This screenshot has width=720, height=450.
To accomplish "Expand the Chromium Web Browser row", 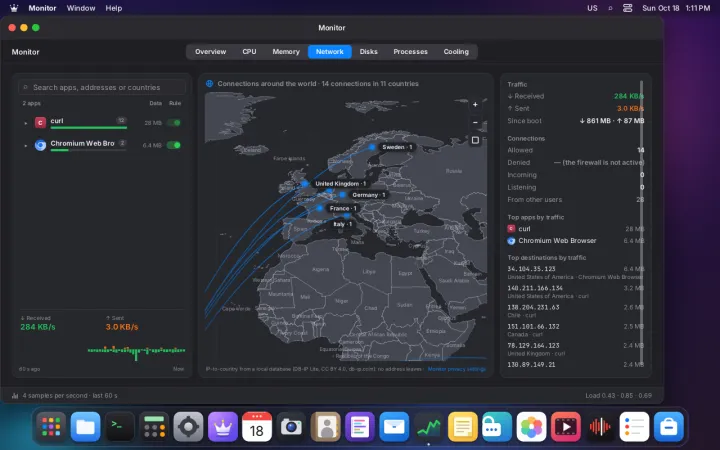I will [x=26, y=146].
